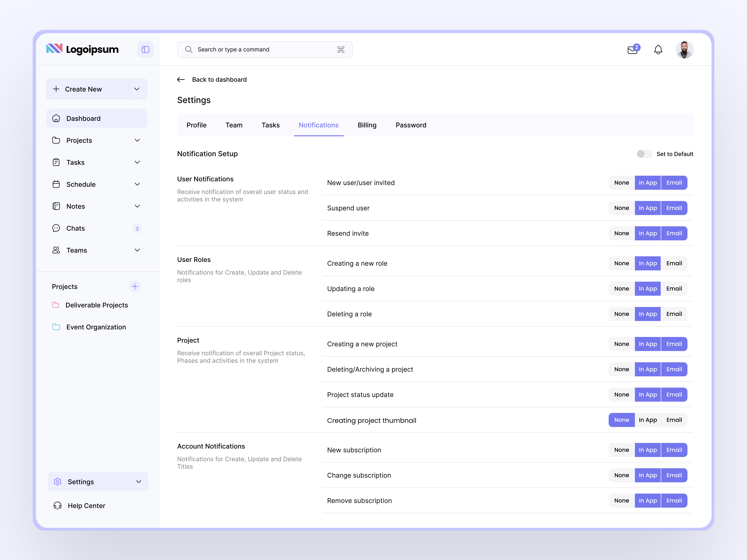747x560 pixels.
Task: Expand the Settings menu chevron
Action: pyautogui.click(x=138, y=482)
